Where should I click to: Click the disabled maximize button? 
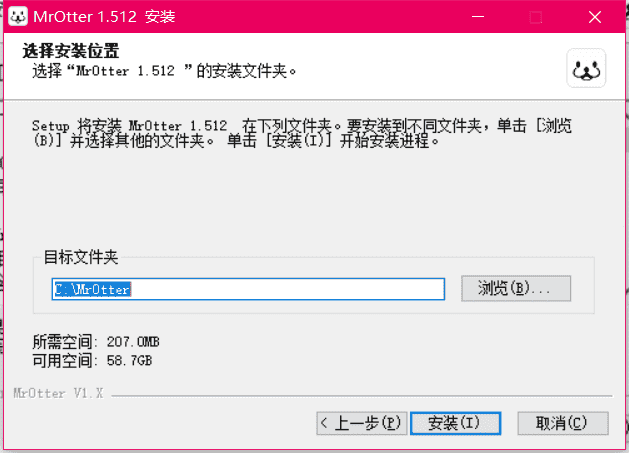pos(536,17)
